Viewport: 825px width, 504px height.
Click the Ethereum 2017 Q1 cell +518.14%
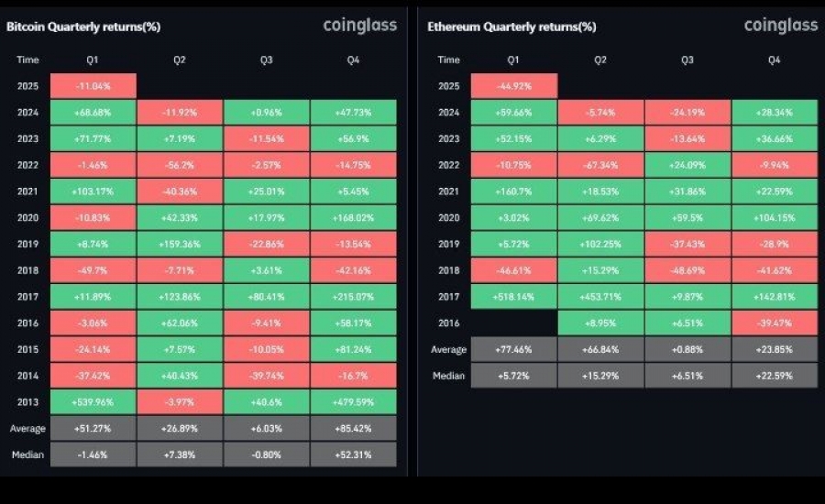514,297
